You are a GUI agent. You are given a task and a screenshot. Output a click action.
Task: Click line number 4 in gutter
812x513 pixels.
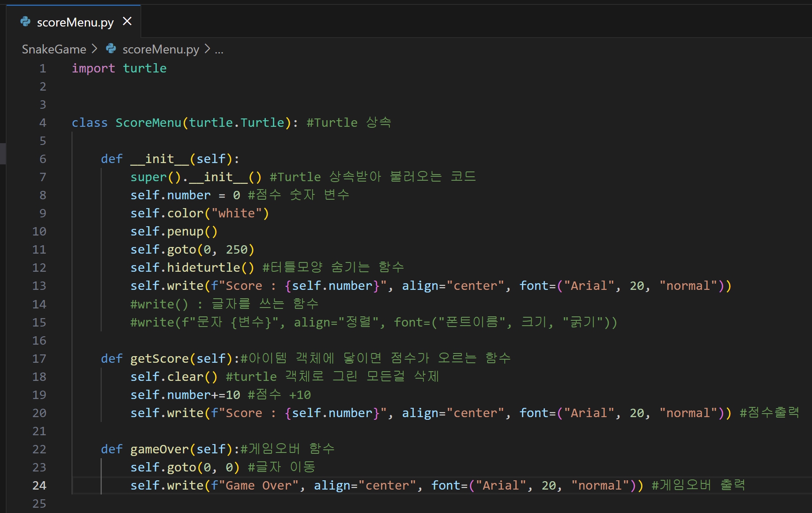[43, 123]
